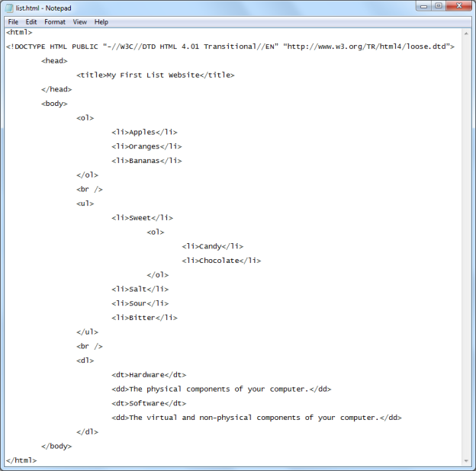Click the Software definition description line
Viewport: 476px width, 471px height.
point(256,418)
